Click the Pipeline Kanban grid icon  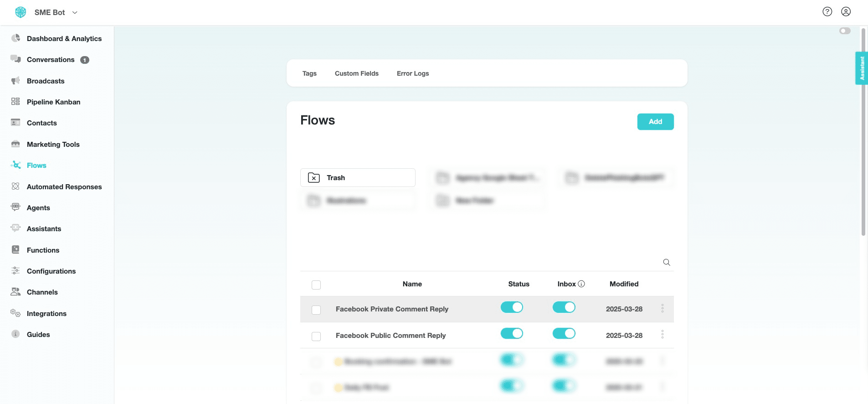coord(16,101)
